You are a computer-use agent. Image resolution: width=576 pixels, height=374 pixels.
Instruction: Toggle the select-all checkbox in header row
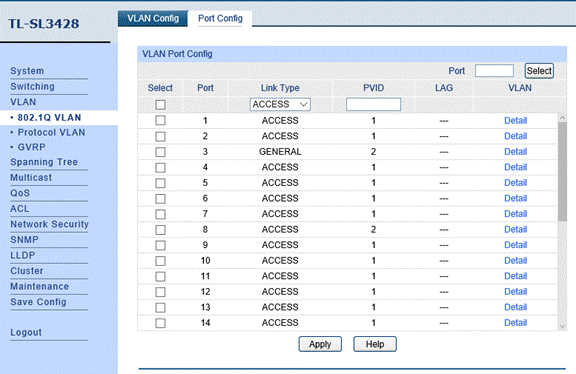click(x=160, y=105)
